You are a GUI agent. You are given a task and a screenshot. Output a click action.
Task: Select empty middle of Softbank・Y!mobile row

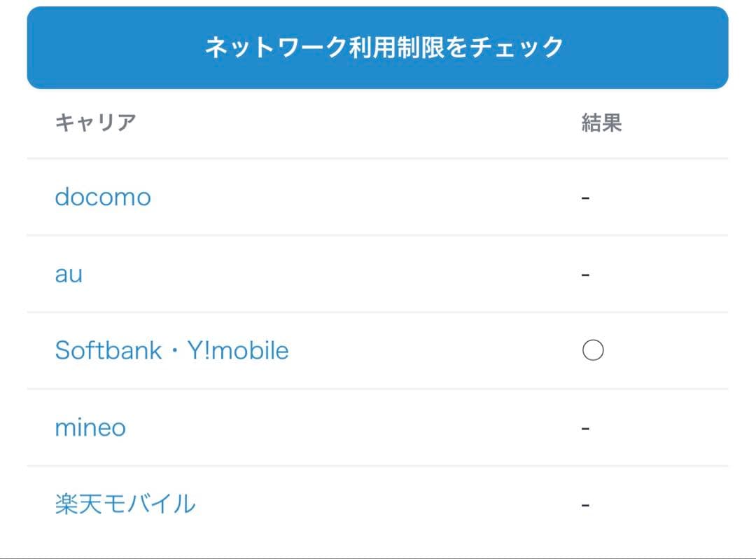[x=434, y=350]
